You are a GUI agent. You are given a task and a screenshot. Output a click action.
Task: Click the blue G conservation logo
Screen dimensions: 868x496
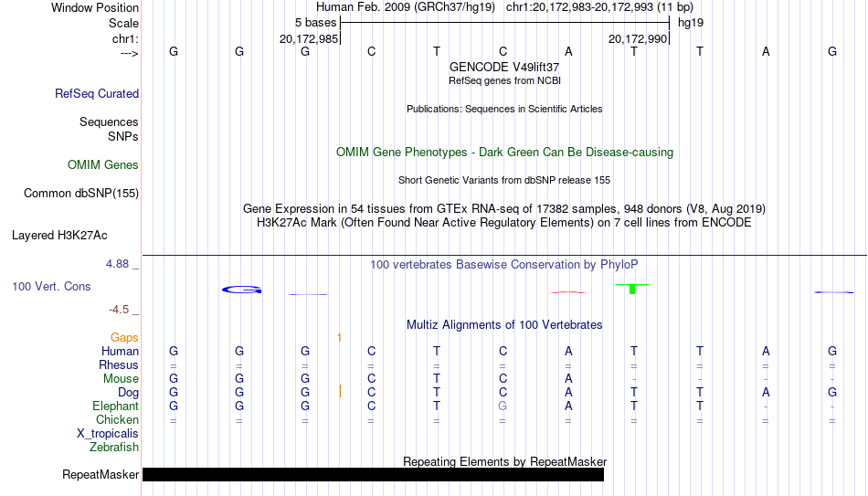(x=242, y=290)
